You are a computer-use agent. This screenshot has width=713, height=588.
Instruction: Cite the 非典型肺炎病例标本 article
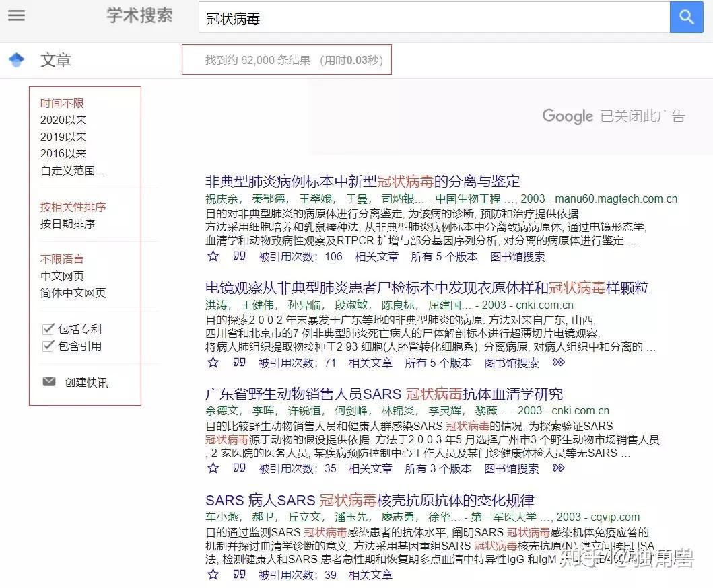(239, 256)
